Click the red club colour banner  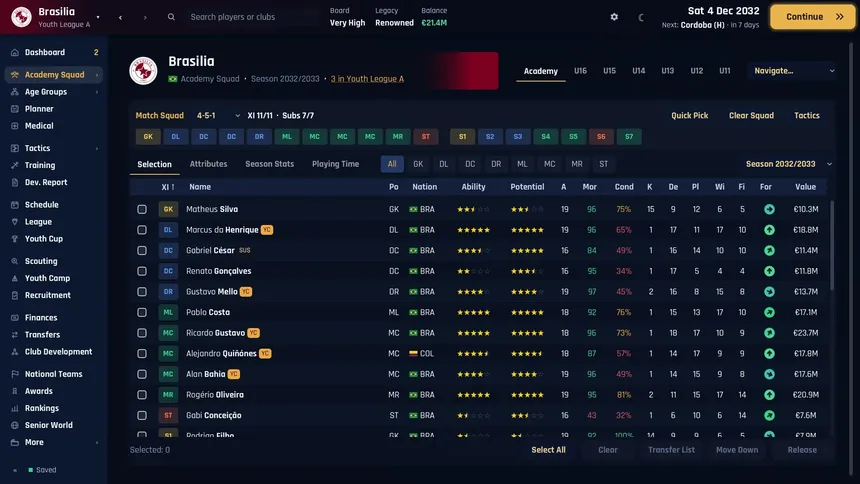pyautogui.click(x=465, y=71)
